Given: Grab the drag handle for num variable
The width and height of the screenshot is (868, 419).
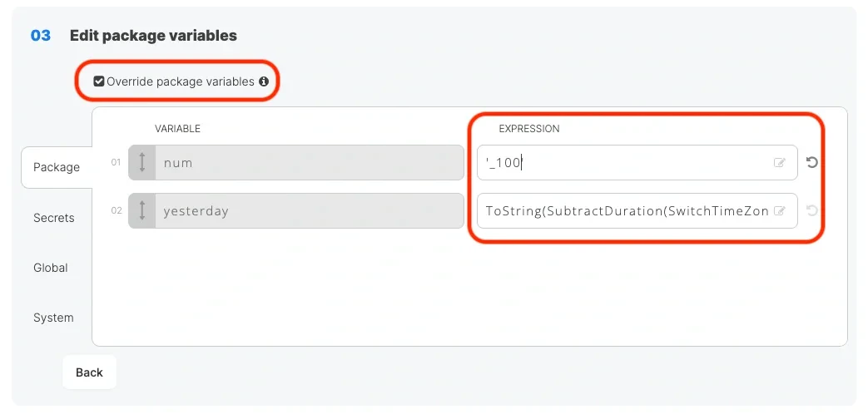Looking at the screenshot, I should (142, 163).
